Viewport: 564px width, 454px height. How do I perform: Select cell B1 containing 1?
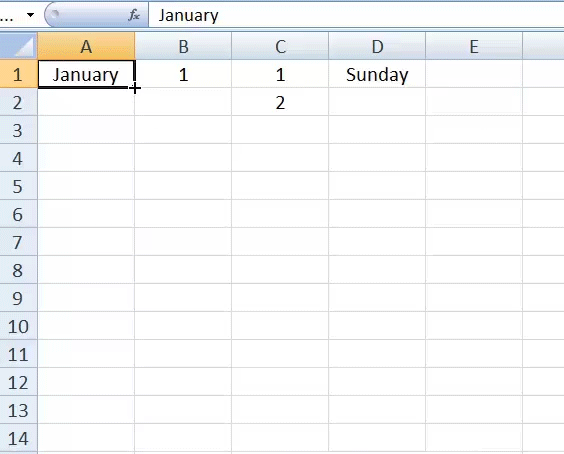[183, 74]
